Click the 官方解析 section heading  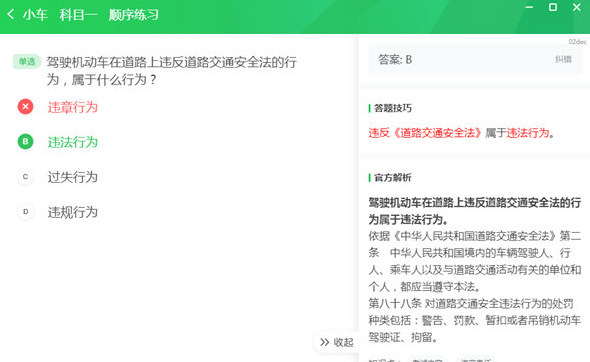(x=392, y=178)
